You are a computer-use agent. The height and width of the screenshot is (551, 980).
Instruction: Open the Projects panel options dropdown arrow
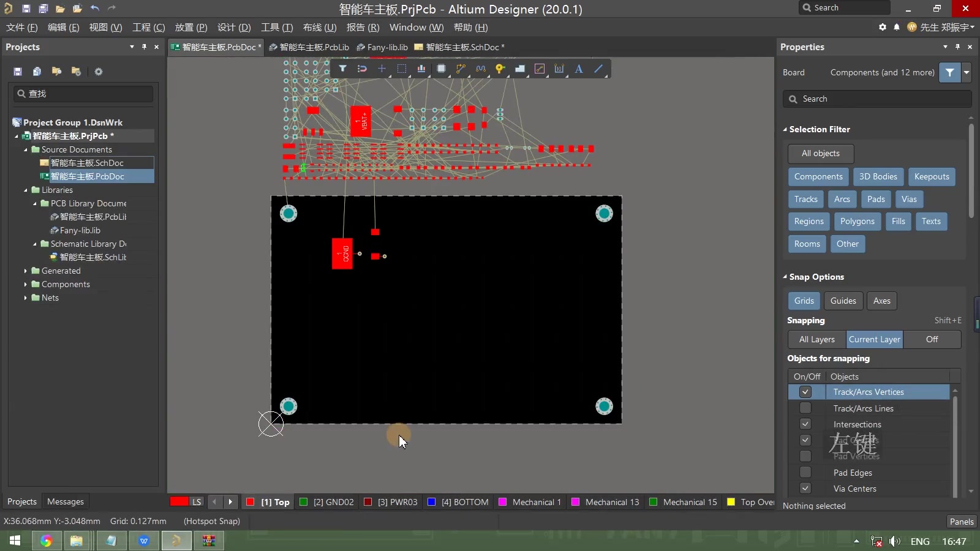point(132,47)
